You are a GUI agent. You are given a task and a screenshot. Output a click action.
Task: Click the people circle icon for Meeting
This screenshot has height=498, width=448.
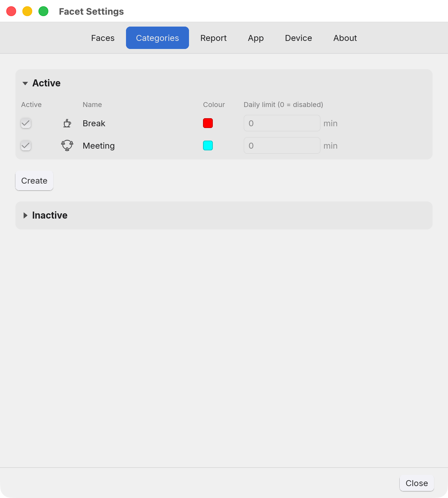(x=67, y=145)
